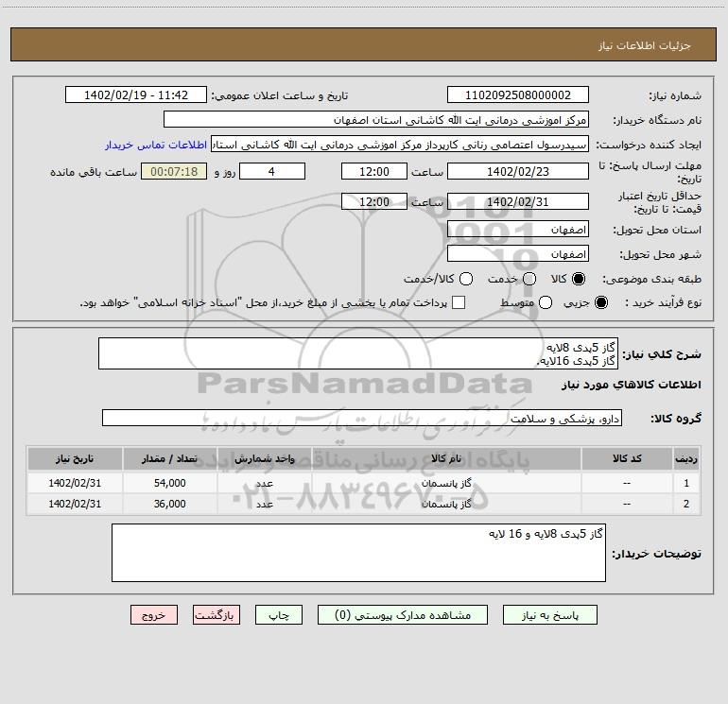Click the quantity cell 54,000
The height and width of the screenshot is (704, 728).
(x=169, y=483)
